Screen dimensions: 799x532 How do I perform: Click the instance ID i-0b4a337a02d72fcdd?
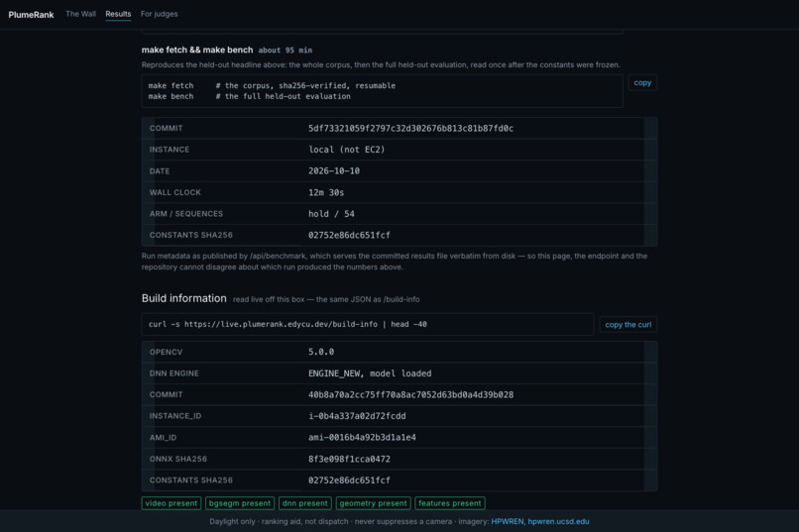pos(357,416)
